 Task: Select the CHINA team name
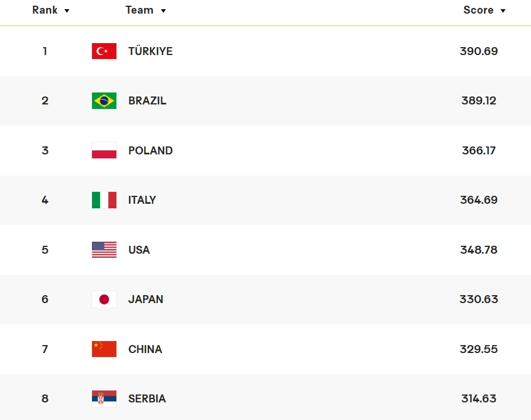(145, 349)
